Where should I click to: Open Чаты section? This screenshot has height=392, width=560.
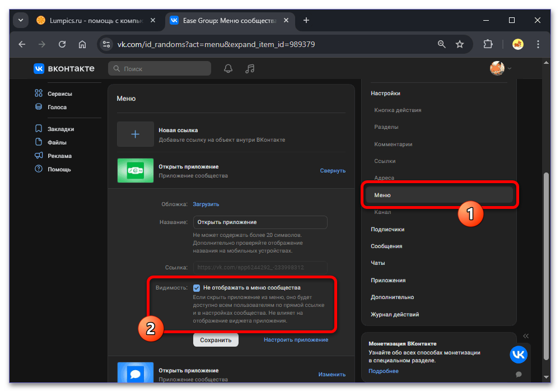click(377, 263)
